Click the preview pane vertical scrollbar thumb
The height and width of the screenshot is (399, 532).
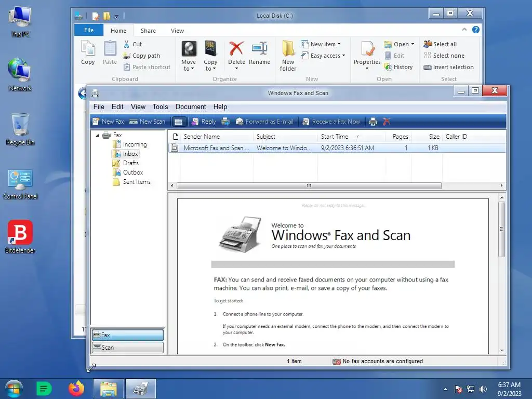click(502, 229)
